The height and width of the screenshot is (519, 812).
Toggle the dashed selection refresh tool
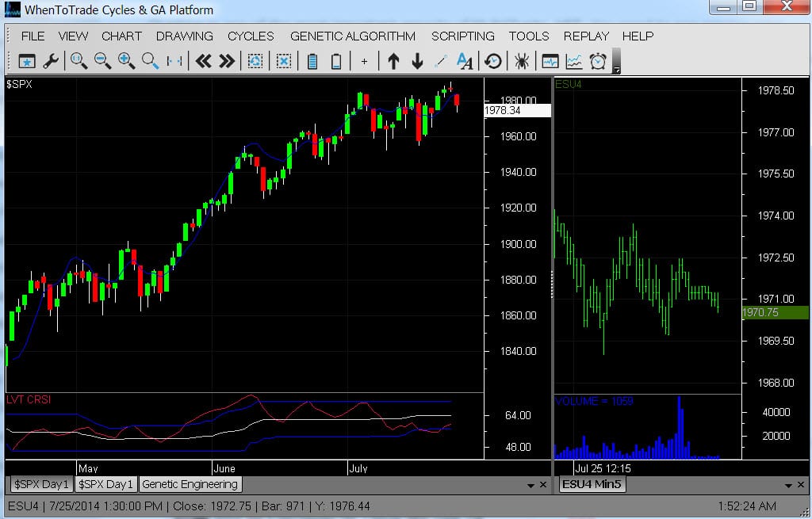click(255, 60)
